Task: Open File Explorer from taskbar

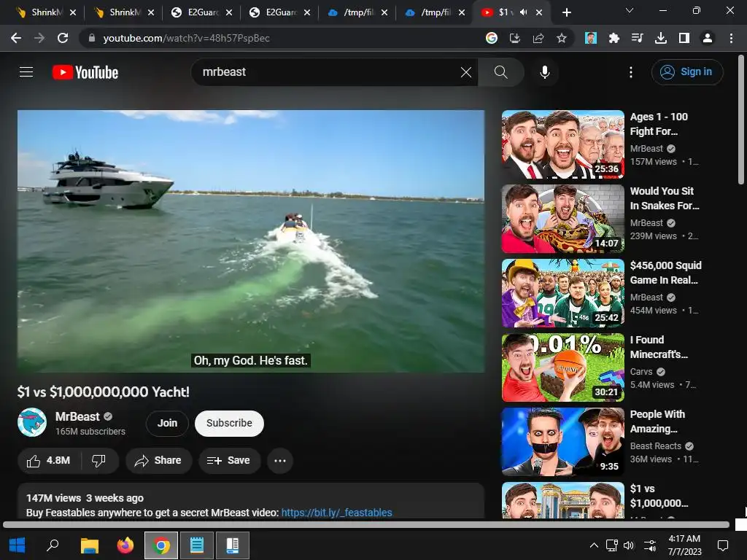Action: (89, 545)
